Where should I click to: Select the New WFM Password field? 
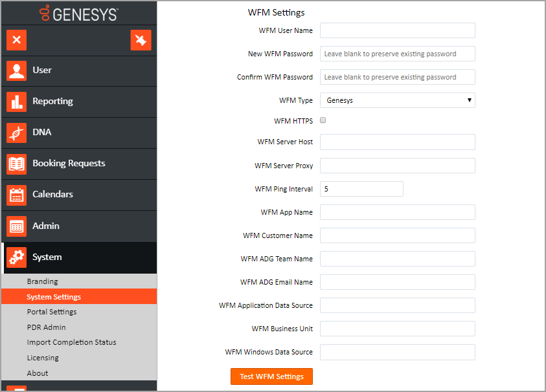coord(397,54)
